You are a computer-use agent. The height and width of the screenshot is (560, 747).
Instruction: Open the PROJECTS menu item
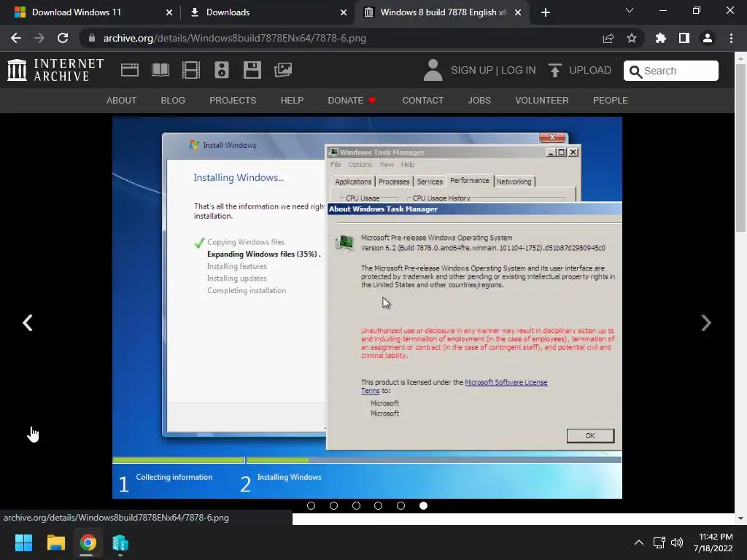coord(233,101)
